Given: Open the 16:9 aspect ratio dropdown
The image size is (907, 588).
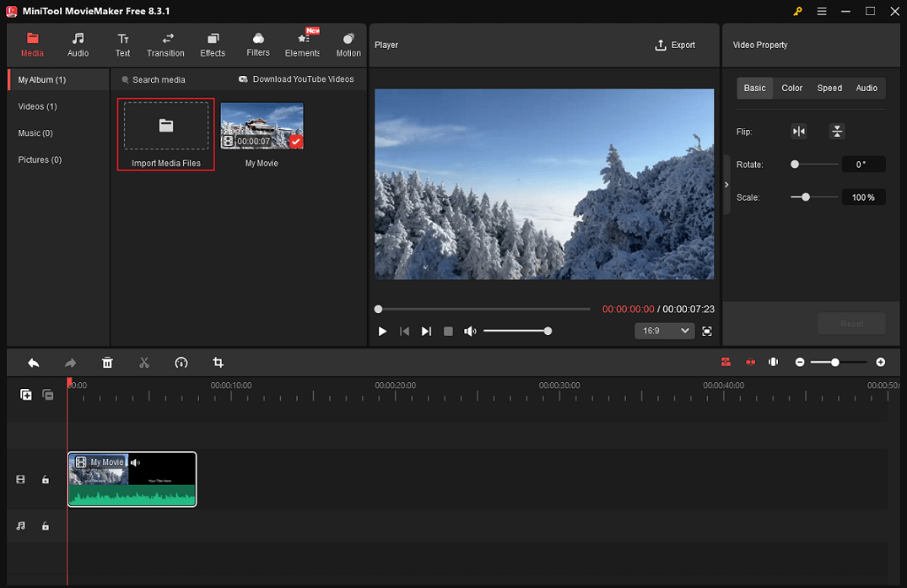Looking at the screenshot, I should coord(664,331).
